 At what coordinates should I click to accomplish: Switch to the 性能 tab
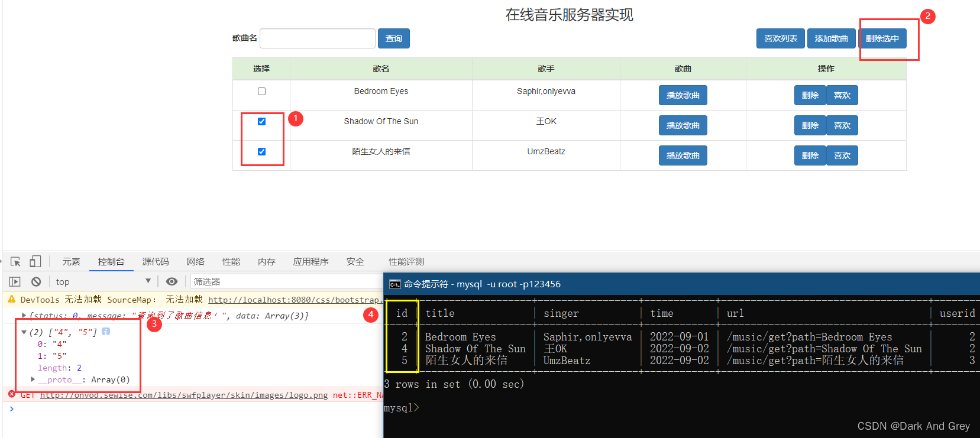pyautogui.click(x=231, y=261)
